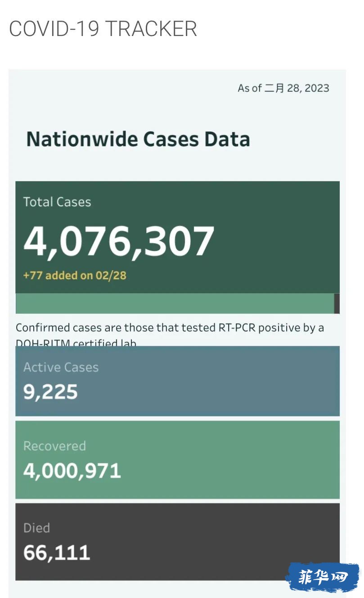Select the +77 added on 02/28 text

click(x=75, y=275)
